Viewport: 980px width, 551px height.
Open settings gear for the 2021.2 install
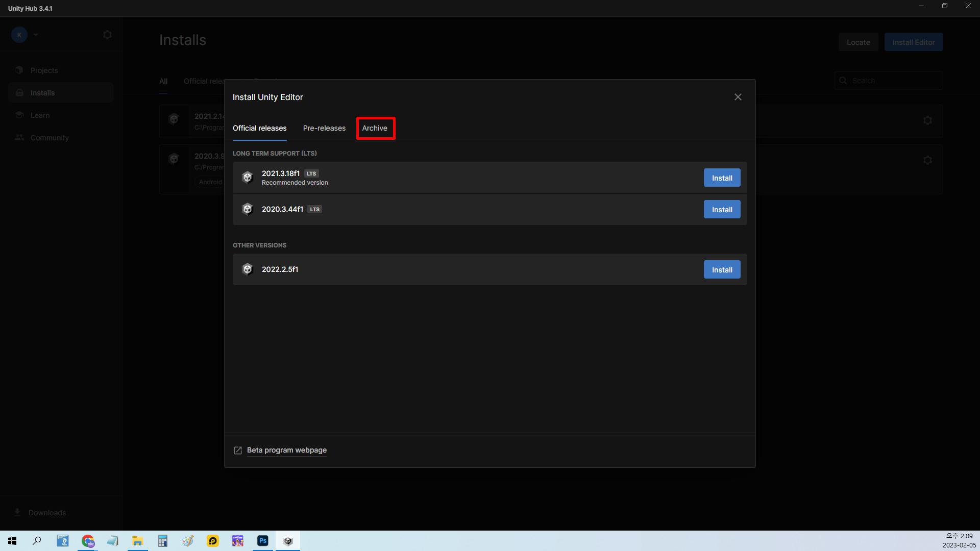tap(927, 120)
